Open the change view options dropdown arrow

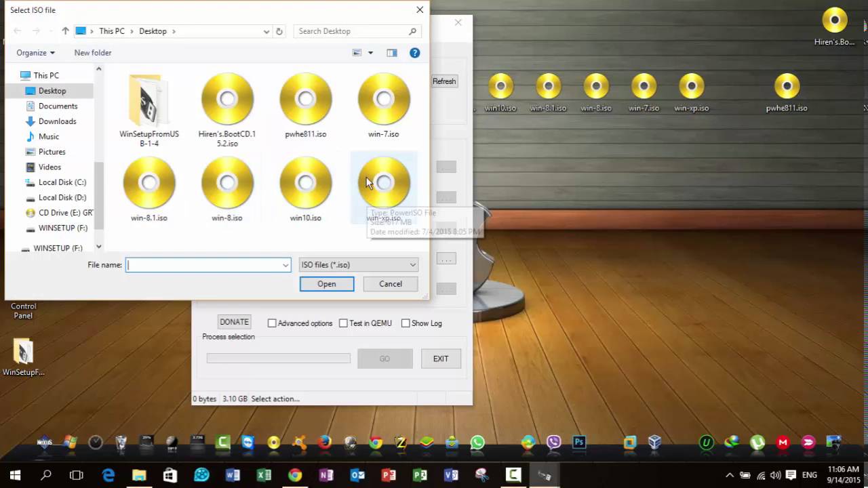[x=370, y=53]
